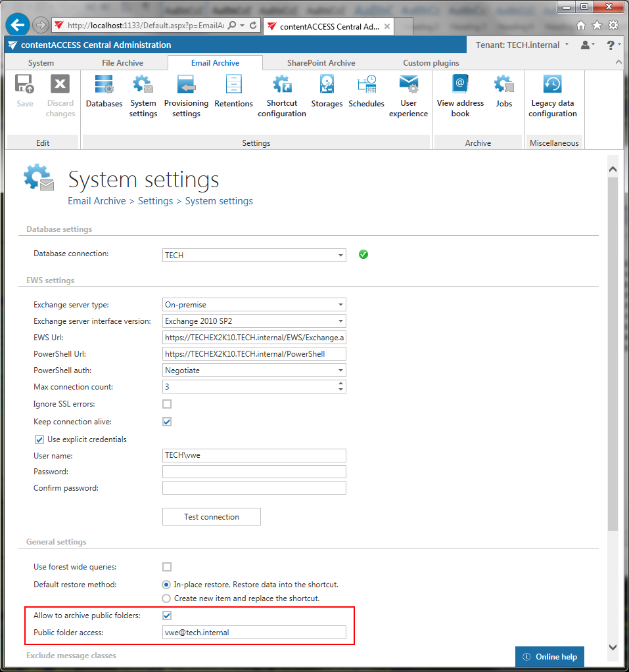Click the PowerShell Url field

tap(254, 354)
